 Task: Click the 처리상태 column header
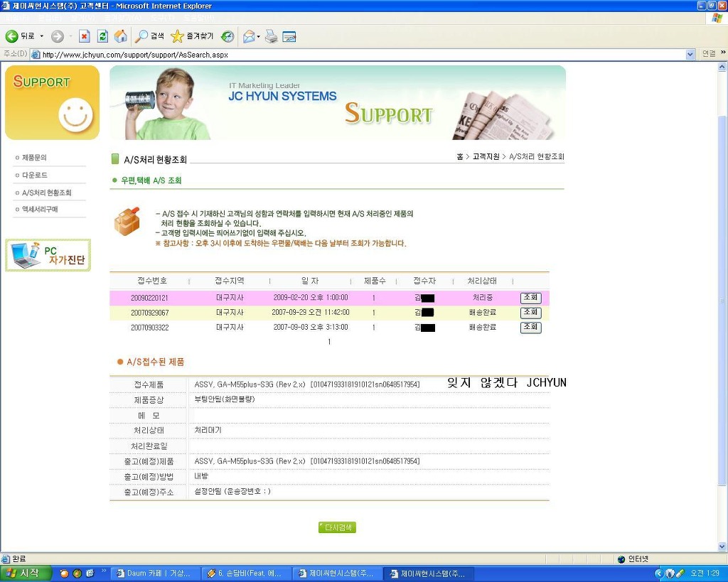pos(482,281)
